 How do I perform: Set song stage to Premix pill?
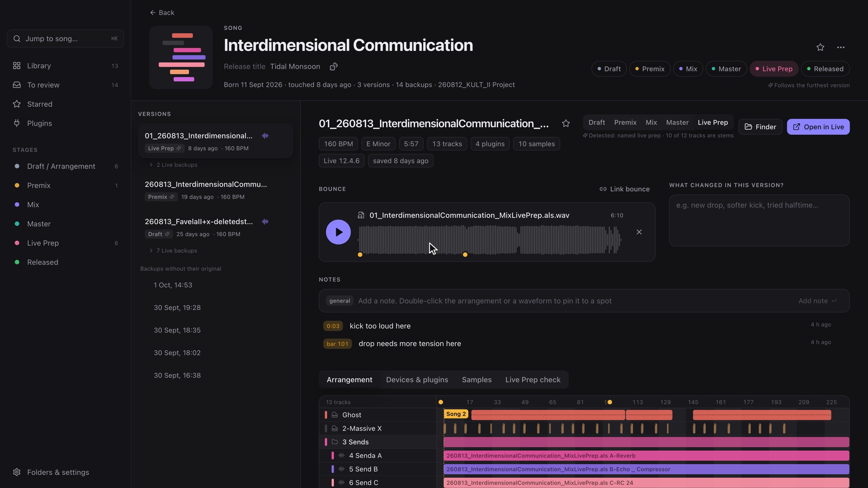point(650,69)
